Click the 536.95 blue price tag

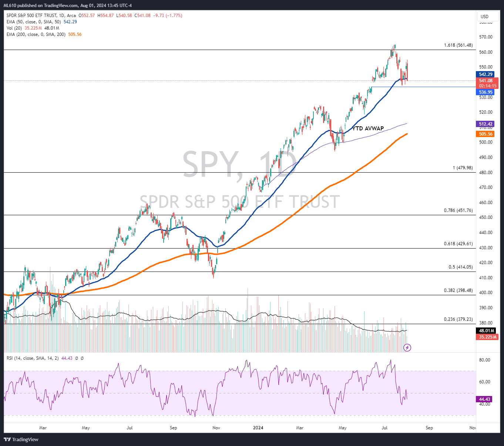coord(485,92)
